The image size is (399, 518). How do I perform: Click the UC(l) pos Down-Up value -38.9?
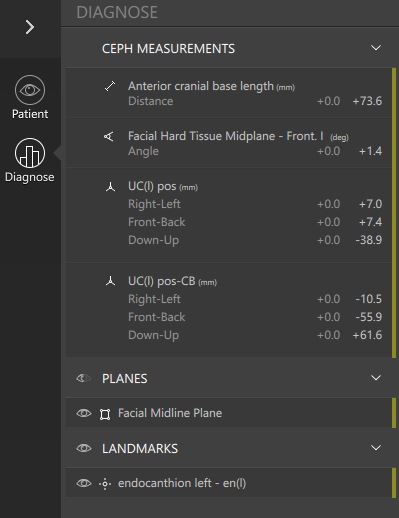(368, 240)
